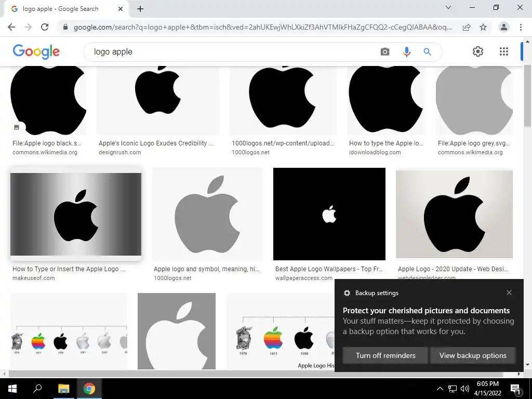Click 'Best Apple Logo Wallpapers - Top Fr...' link
Screen dimensions: 532x399
[x=329, y=269]
